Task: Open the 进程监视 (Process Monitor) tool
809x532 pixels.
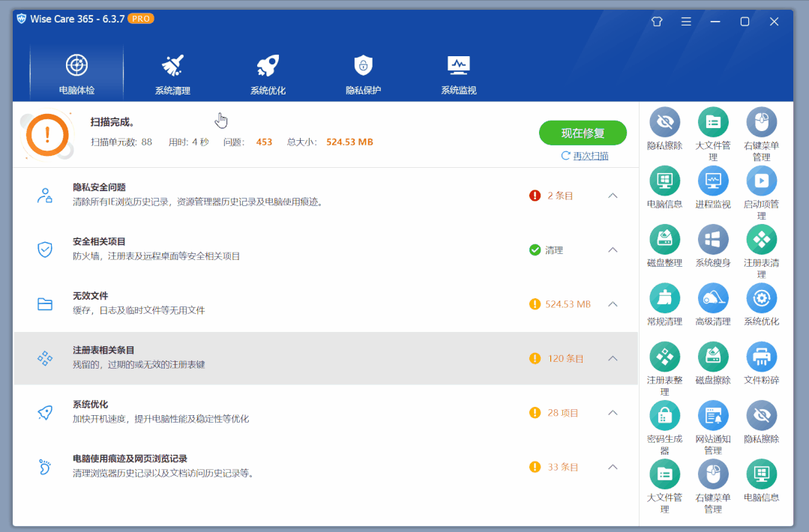Action: (712, 181)
